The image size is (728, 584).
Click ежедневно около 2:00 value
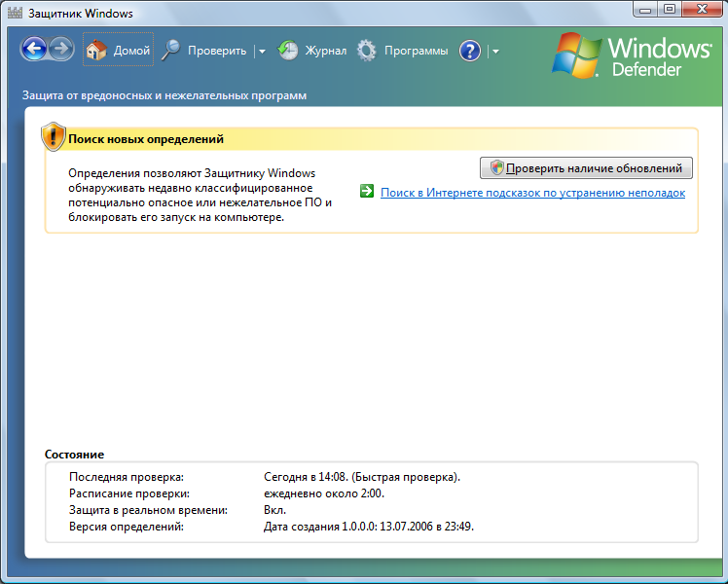324,493
